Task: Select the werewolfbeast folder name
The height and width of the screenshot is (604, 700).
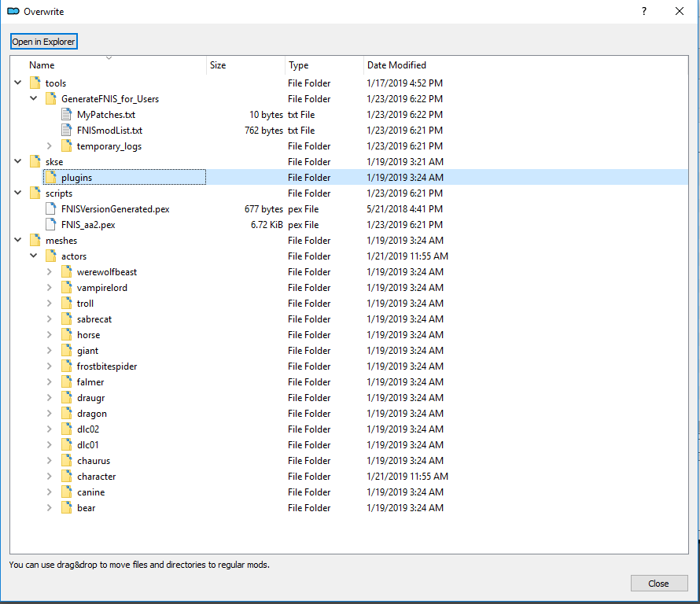Action: [107, 272]
